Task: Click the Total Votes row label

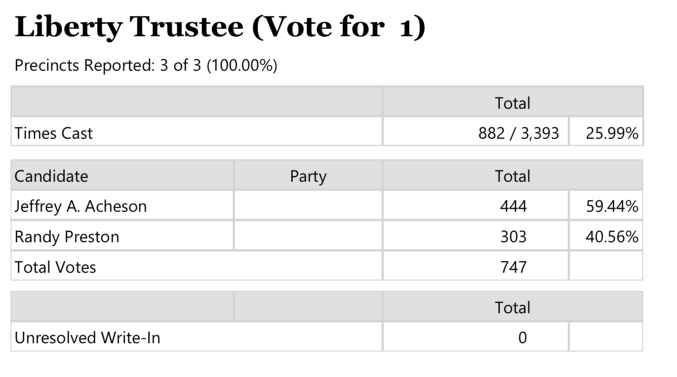Action: pyautogui.click(x=55, y=267)
